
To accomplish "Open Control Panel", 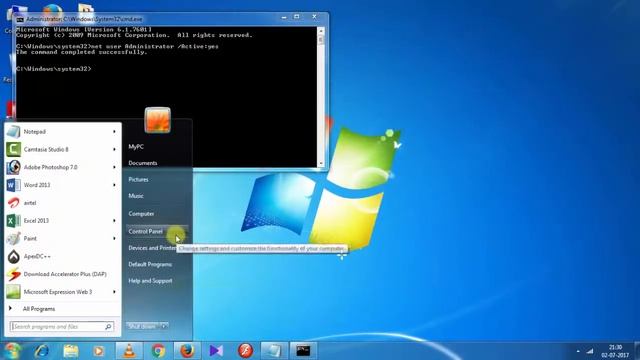I will coord(157,231).
